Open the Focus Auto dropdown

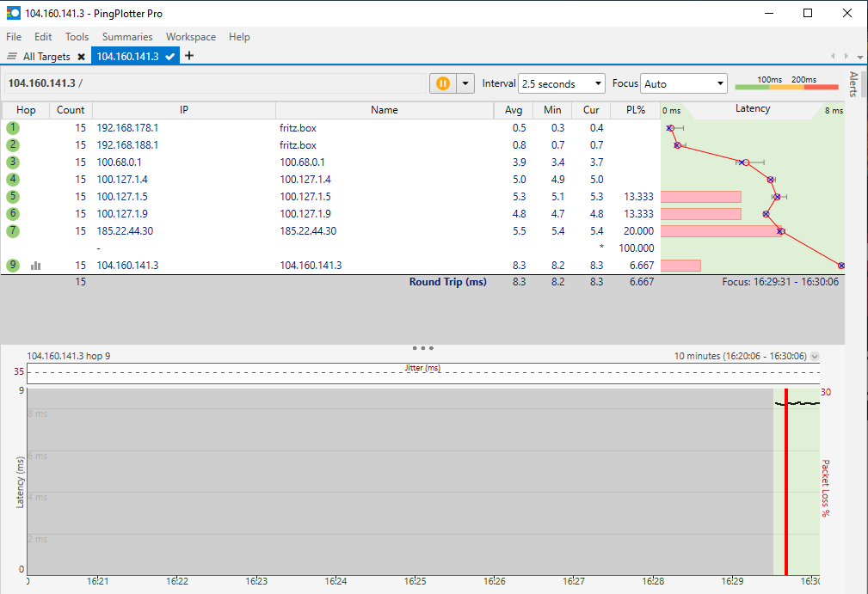coord(684,83)
